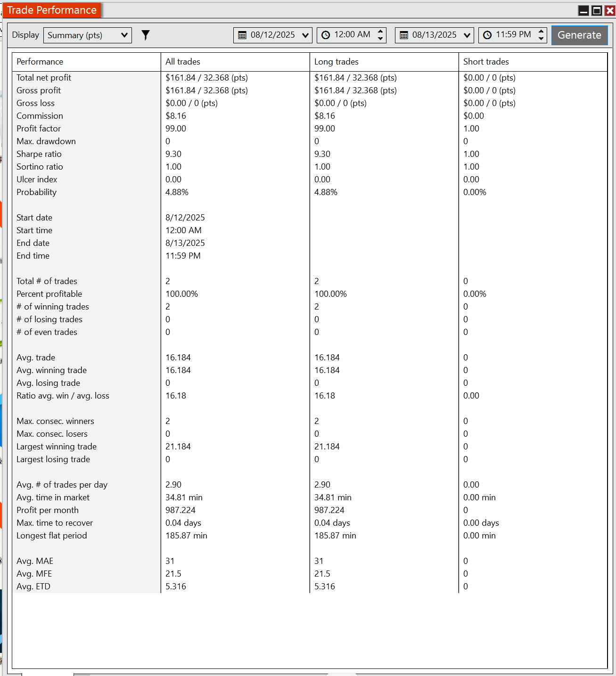Generate the performance report
The width and height of the screenshot is (616, 676).
[x=579, y=35]
